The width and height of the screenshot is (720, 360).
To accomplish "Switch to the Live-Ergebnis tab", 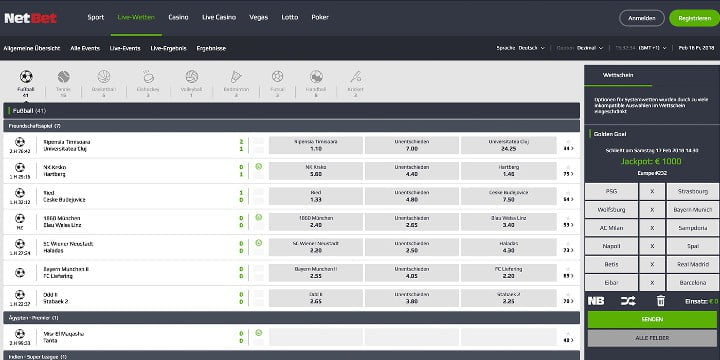I will pos(169,48).
